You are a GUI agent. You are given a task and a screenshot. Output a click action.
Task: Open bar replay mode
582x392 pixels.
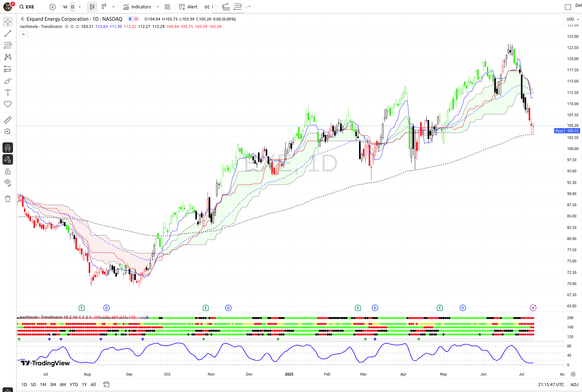click(207, 7)
